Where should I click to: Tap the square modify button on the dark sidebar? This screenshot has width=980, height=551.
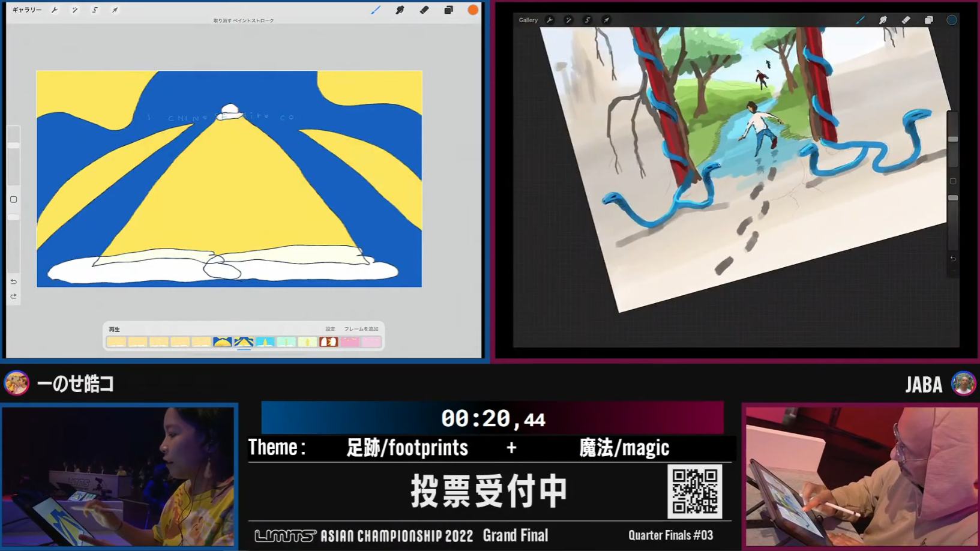point(952,181)
